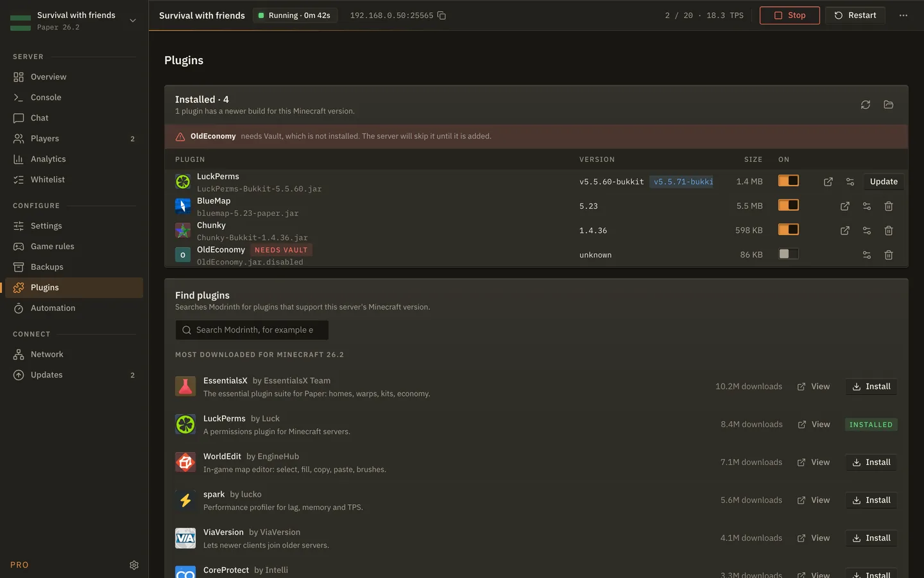Viewport: 924px width, 578px height.
Task: Open Overview in the sidebar
Action: click(74, 77)
